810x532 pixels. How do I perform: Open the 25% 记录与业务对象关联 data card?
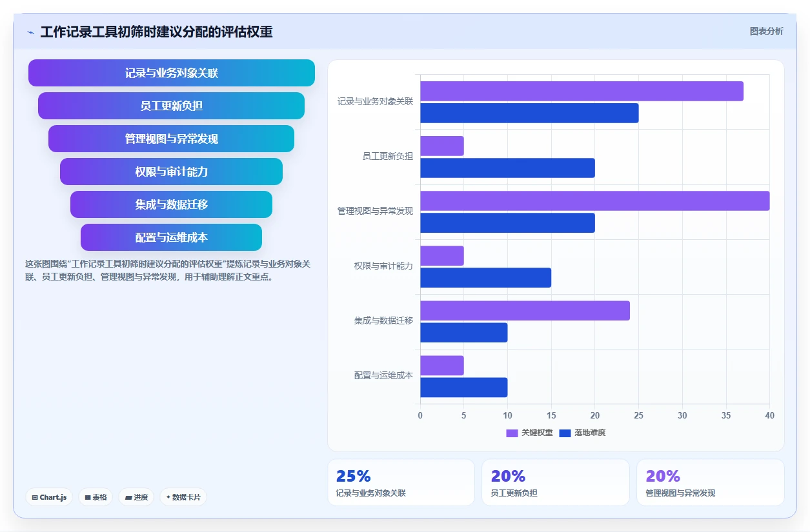pyautogui.click(x=401, y=482)
